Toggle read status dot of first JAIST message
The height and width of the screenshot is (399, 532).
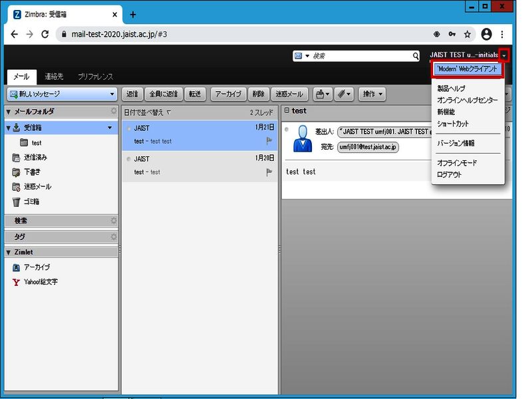click(x=128, y=128)
